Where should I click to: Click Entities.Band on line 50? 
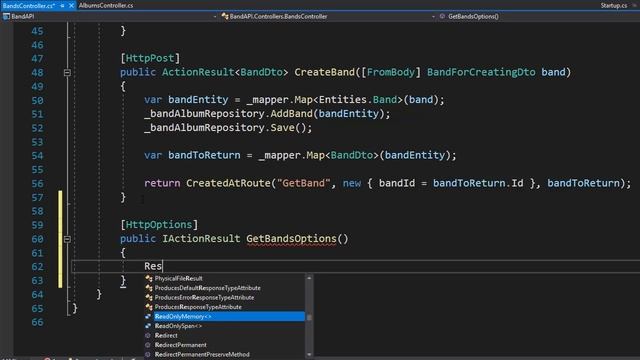pos(358,100)
